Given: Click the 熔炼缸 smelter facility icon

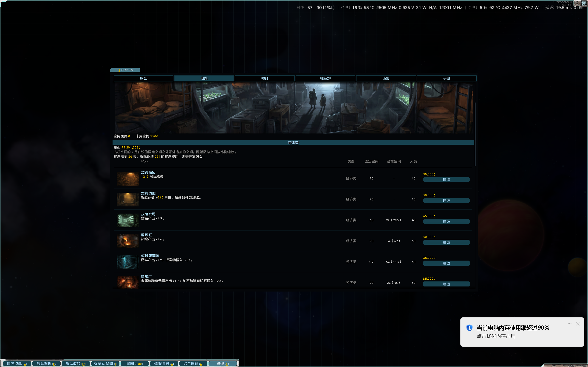Looking at the screenshot, I should (x=127, y=241).
